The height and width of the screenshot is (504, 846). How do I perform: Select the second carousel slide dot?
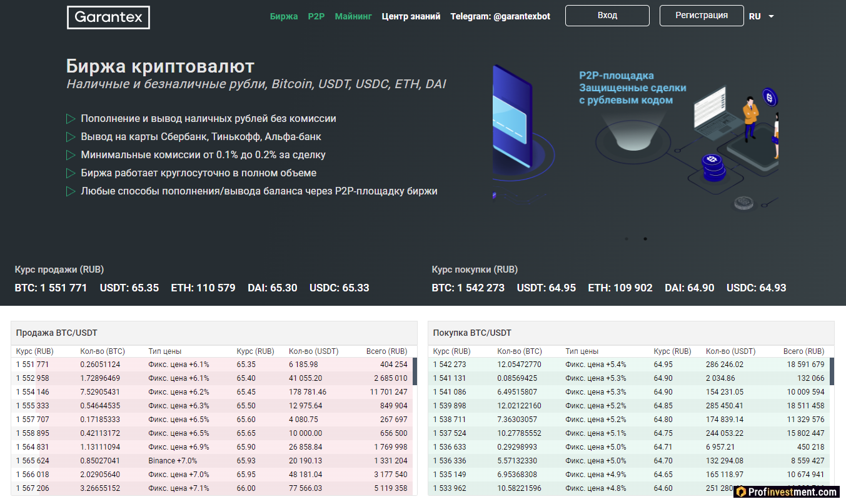coord(645,239)
